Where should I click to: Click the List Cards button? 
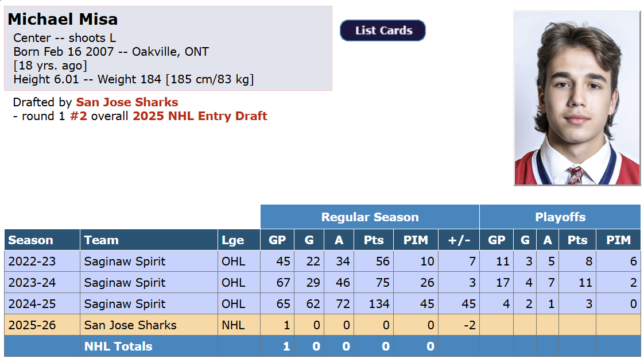(383, 31)
